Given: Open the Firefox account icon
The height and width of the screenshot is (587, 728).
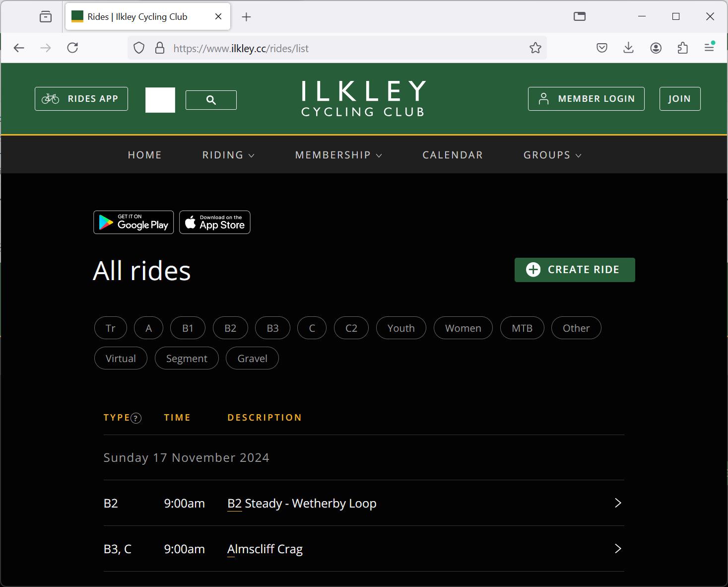Looking at the screenshot, I should pos(656,48).
